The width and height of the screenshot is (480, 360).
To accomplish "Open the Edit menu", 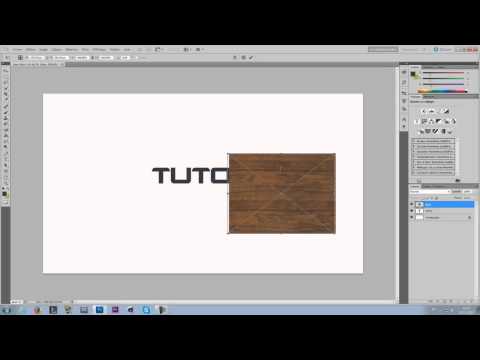I will [30, 49].
